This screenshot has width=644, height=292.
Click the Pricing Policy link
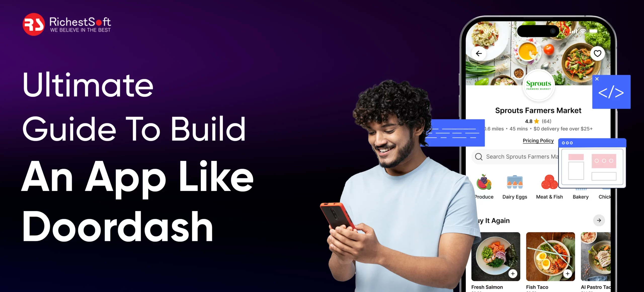[x=538, y=141]
